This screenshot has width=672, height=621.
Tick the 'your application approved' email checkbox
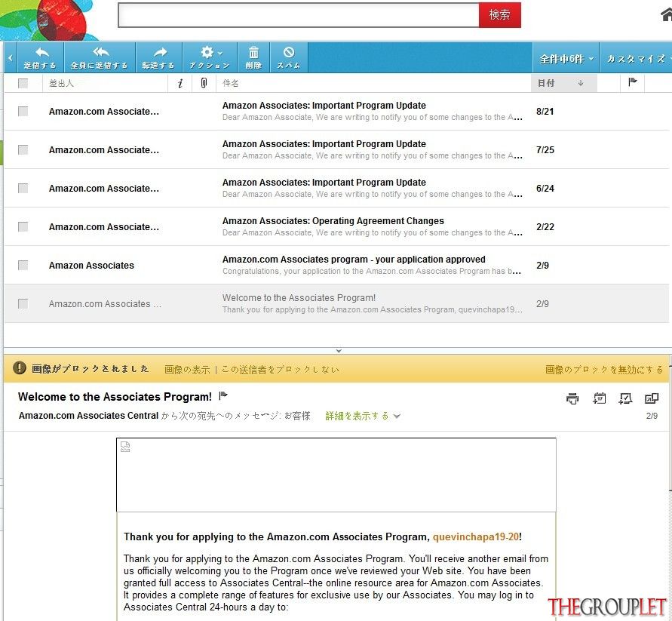point(23,266)
